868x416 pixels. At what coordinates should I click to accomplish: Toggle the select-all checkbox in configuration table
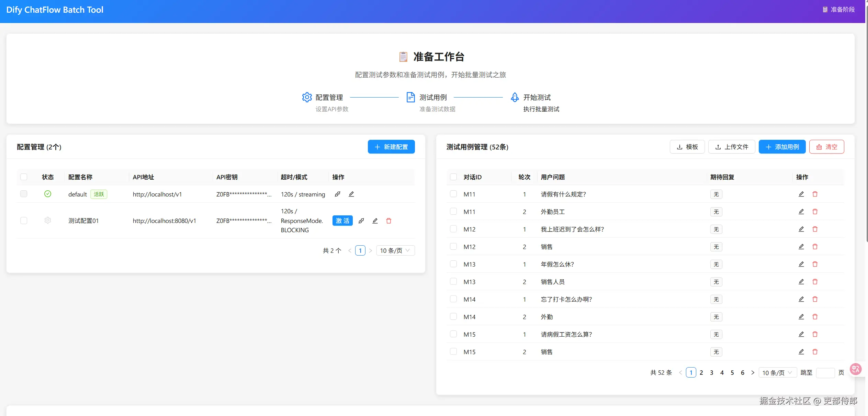click(23, 177)
